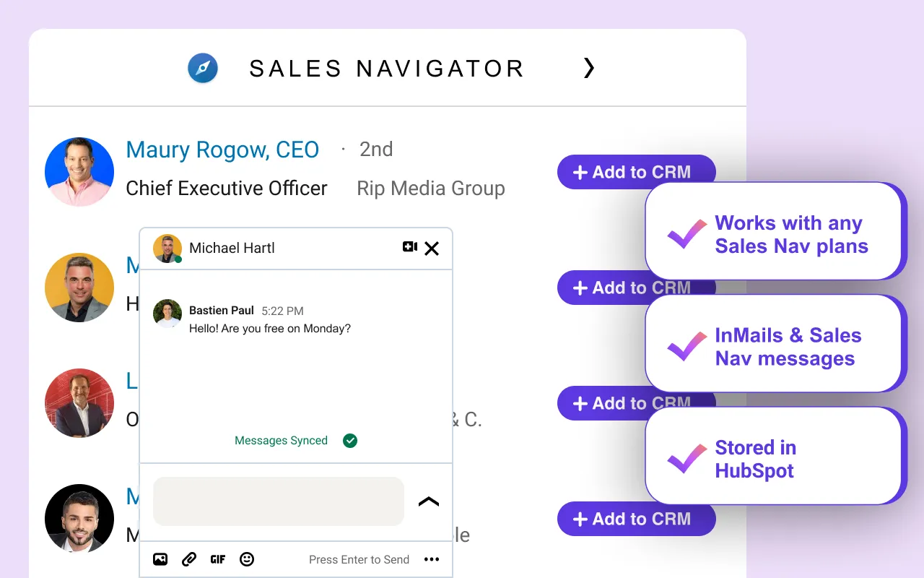
Task: Click Michael Hartl's avatar in chat header
Action: tap(167, 249)
